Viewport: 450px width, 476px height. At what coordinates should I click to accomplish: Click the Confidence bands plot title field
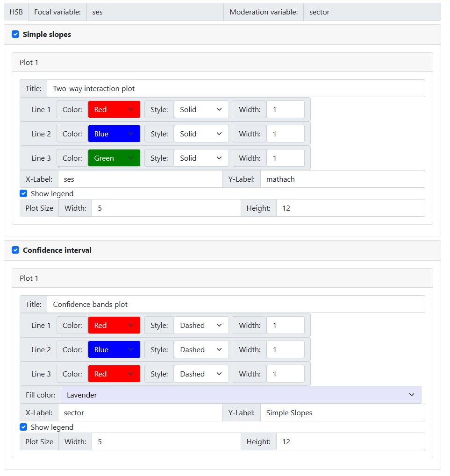coord(236,305)
